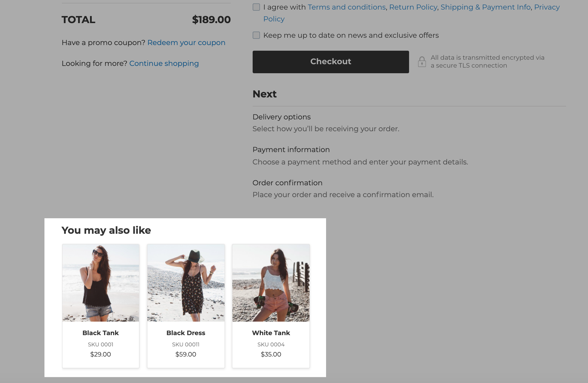Select the White Tank product title
This screenshot has width=588, height=383.
click(x=271, y=333)
